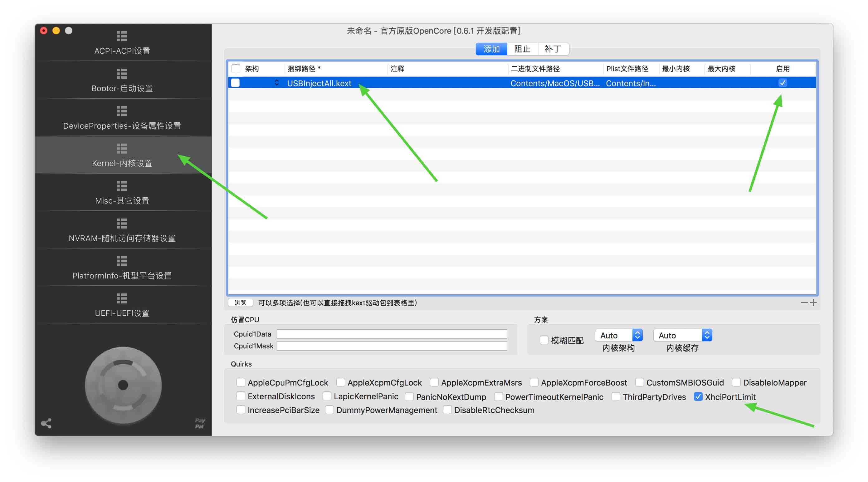Click the minus button to remove row
Viewport: 868px width, 482px height.
click(804, 302)
